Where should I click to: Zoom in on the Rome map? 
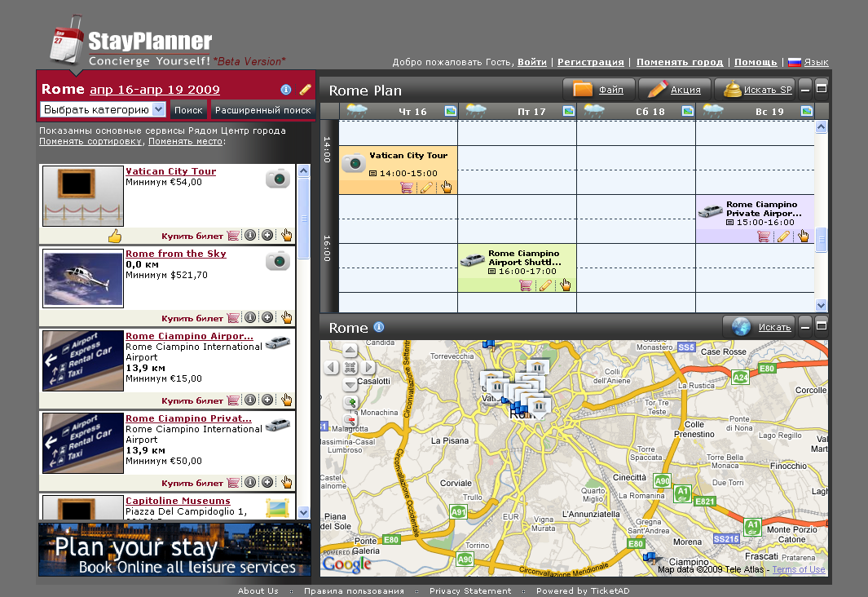(x=350, y=403)
